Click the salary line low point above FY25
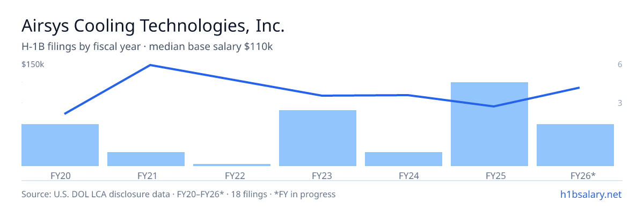Screen dimensions: 644x215 tap(494, 106)
